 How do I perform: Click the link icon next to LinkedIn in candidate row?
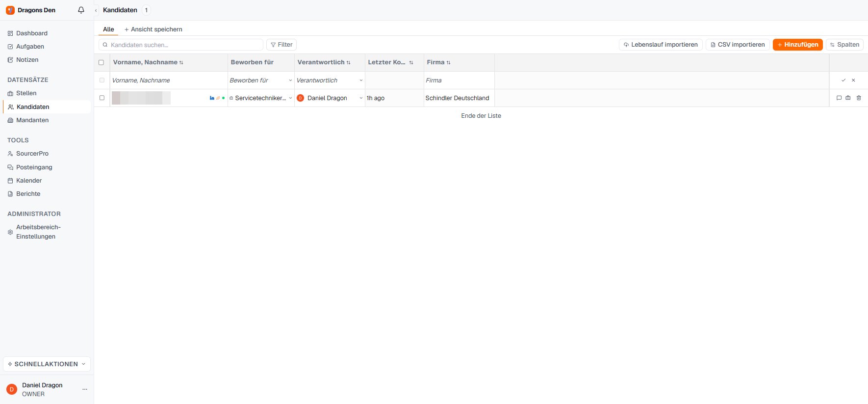(x=218, y=98)
